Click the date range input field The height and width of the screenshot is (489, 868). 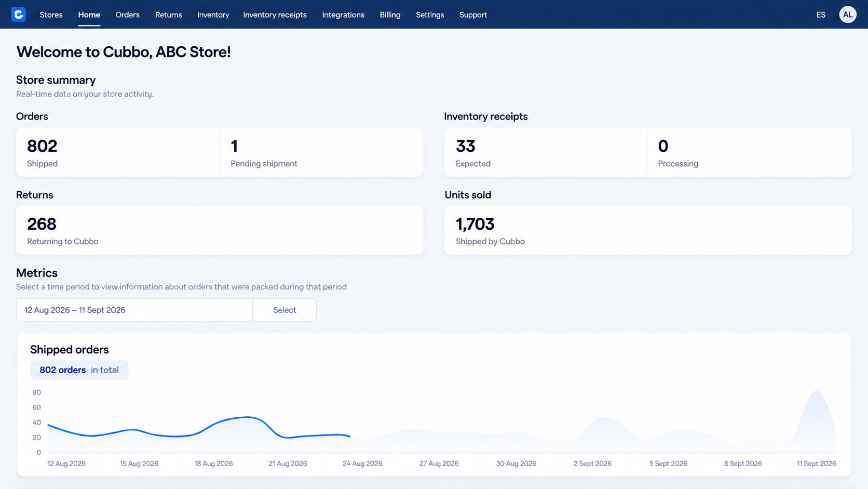(134, 310)
